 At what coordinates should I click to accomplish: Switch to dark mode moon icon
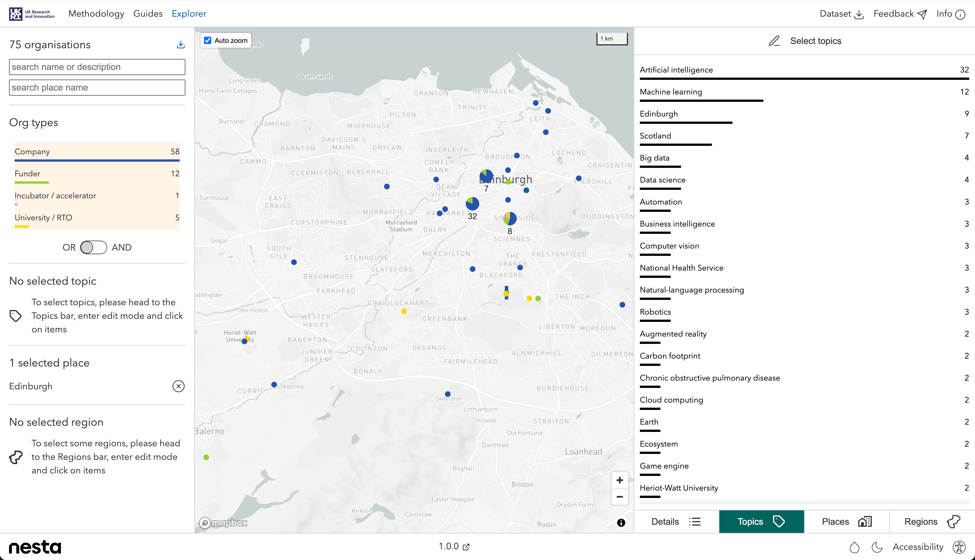(877, 547)
